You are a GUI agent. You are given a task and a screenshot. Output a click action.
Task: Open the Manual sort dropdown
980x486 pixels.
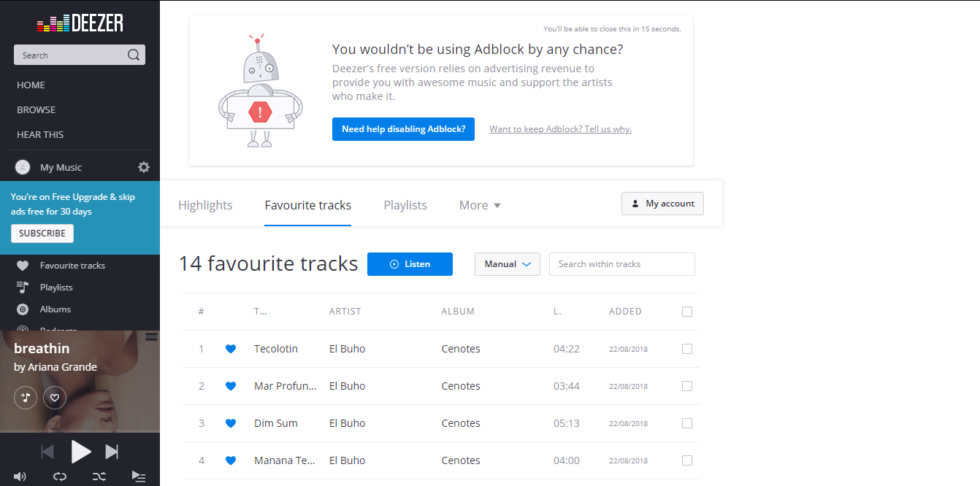pyautogui.click(x=507, y=264)
